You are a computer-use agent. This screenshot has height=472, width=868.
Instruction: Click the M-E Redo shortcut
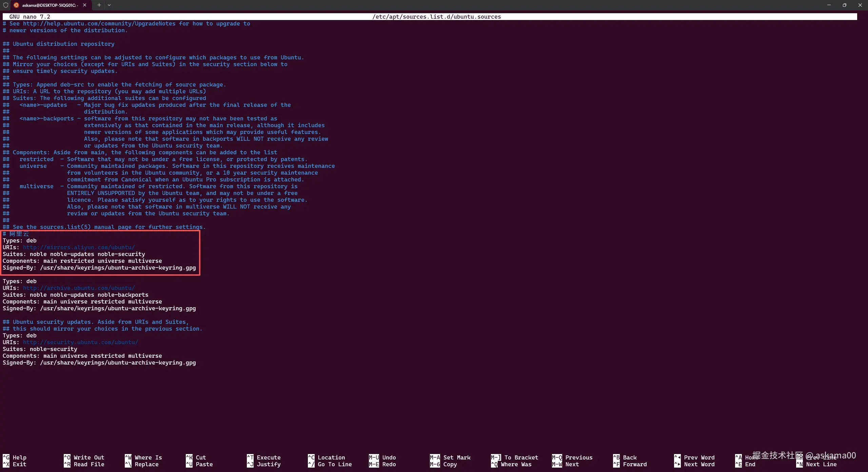tap(382, 464)
